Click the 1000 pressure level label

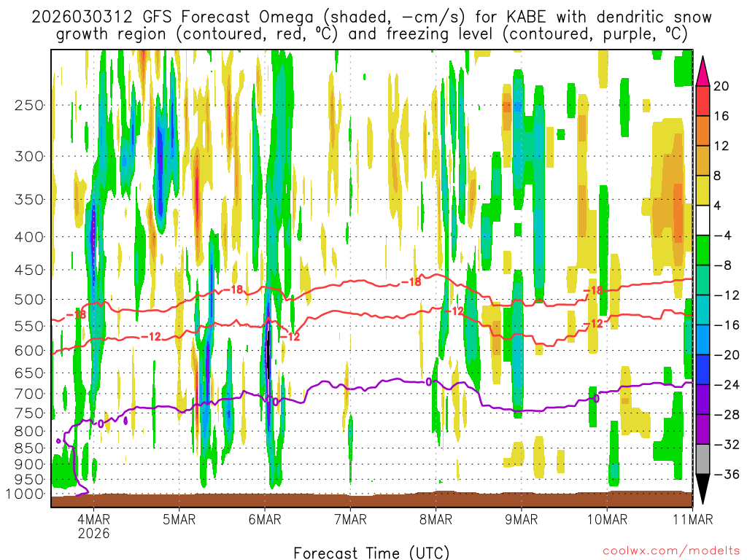coord(25,494)
